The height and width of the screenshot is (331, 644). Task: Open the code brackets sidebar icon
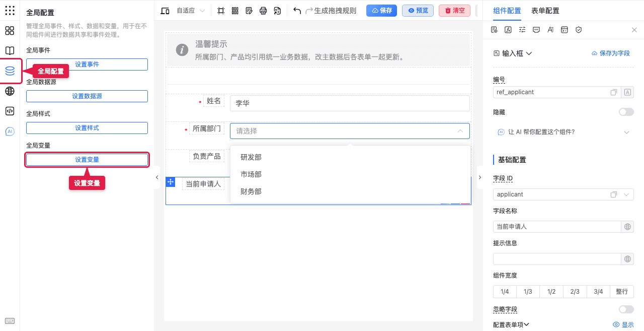[10, 111]
